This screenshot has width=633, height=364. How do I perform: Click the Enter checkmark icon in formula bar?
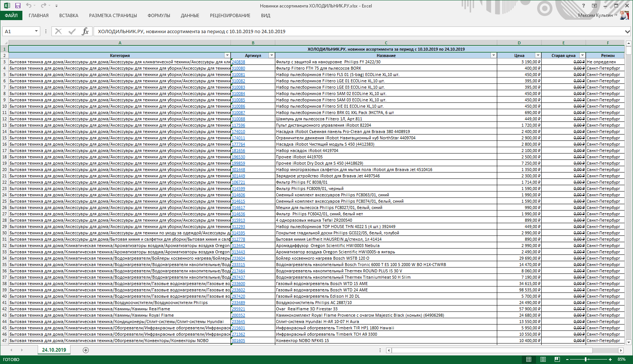(72, 31)
